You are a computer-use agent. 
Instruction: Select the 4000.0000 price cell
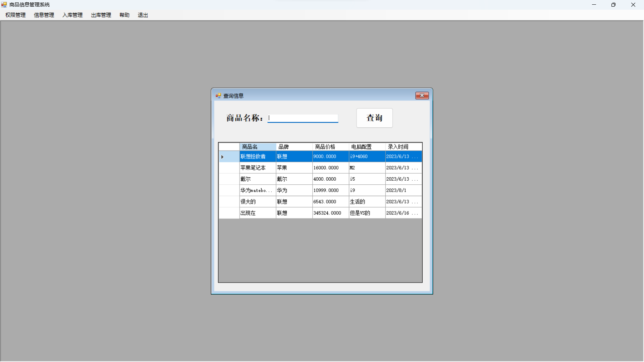coord(331,179)
